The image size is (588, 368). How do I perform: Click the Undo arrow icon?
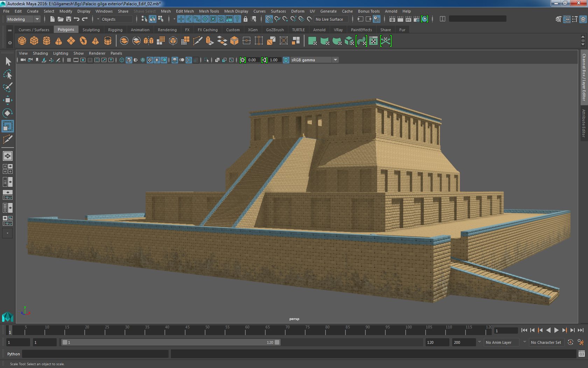tap(77, 19)
